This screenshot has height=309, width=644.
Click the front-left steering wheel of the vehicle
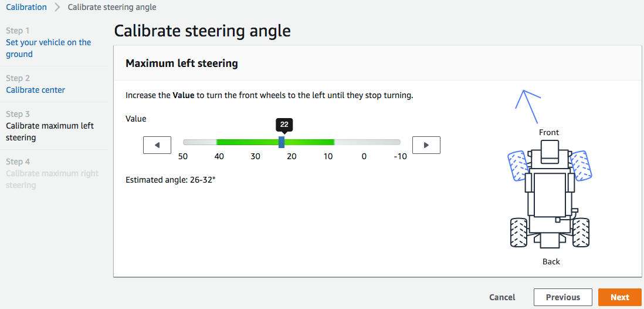pyautogui.click(x=517, y=165)
